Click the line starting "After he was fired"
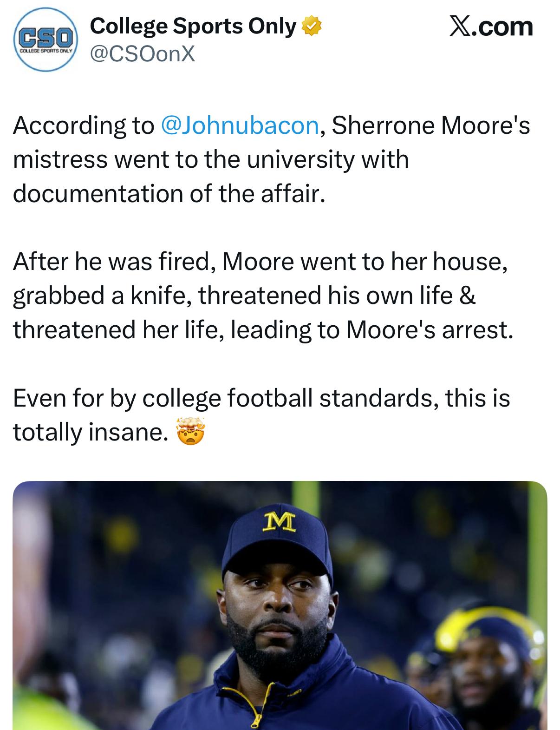Screen dimensions: 560x730 pos(260,262)
